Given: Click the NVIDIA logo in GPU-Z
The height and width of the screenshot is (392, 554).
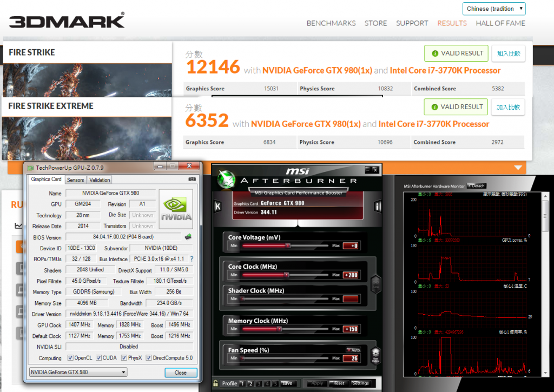Looking at the screenshot, I should (176, 210).
